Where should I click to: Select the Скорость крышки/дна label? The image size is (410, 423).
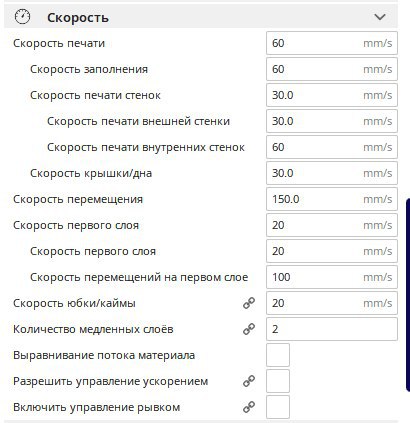pos(91,173)
